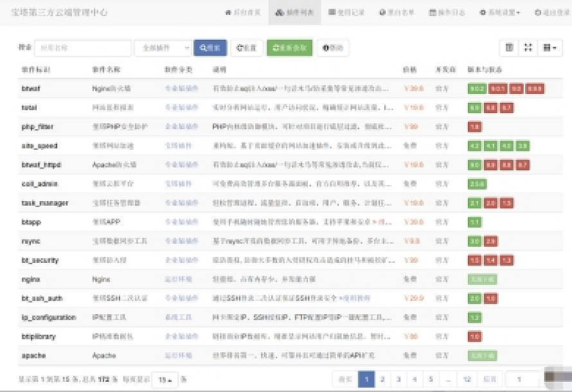Open the rows per page dropdown (15)
This screenshot has height=392, width=572.
tap(165, 380)
